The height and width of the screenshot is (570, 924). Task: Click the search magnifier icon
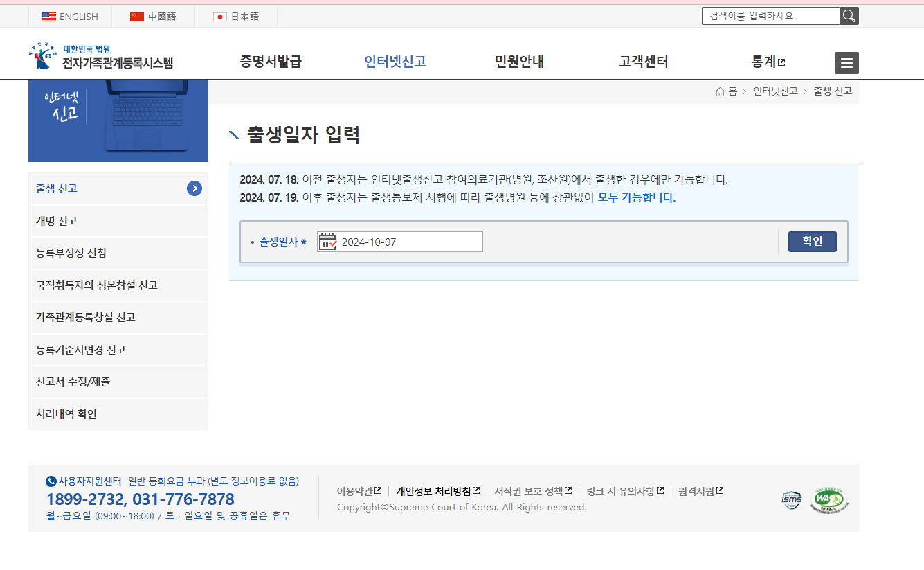[849, 15]
